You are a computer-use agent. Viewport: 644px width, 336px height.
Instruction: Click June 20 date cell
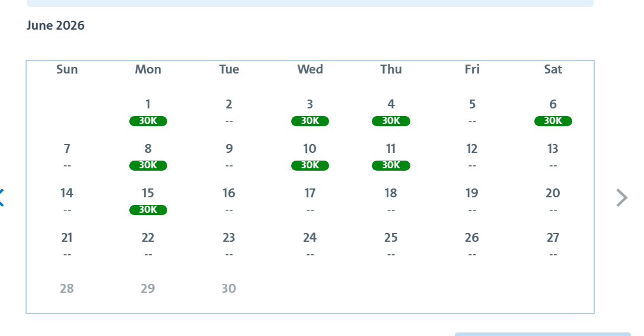[x=553, y=201]
